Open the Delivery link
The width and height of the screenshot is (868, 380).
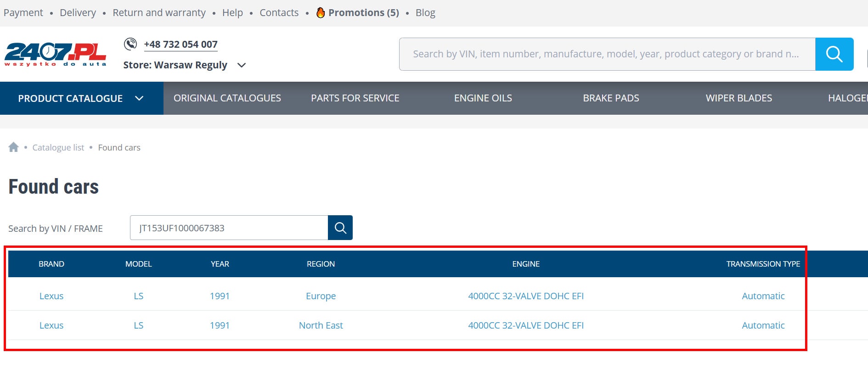tap(78, 13)
